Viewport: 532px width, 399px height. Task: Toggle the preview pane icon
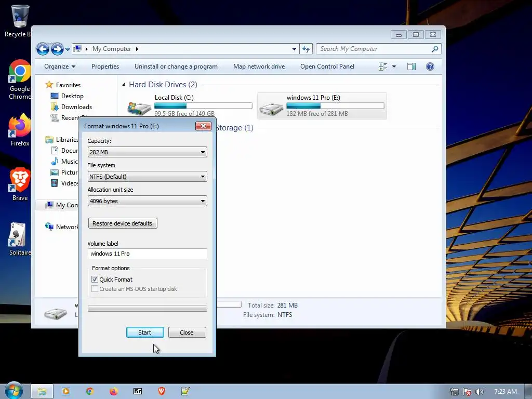(411, 66)
